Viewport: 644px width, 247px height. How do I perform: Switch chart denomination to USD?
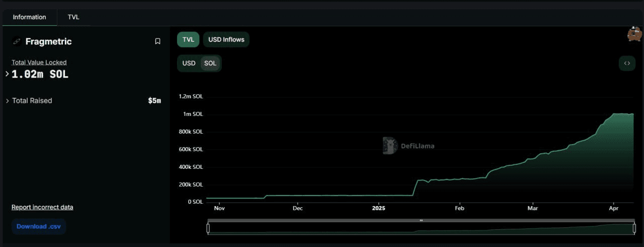pyautogui.click(x=189, y=64)
